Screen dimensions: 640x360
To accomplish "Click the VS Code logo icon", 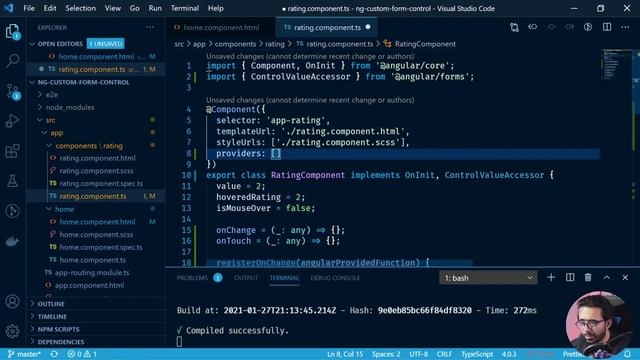I will [x=8, y=8].
